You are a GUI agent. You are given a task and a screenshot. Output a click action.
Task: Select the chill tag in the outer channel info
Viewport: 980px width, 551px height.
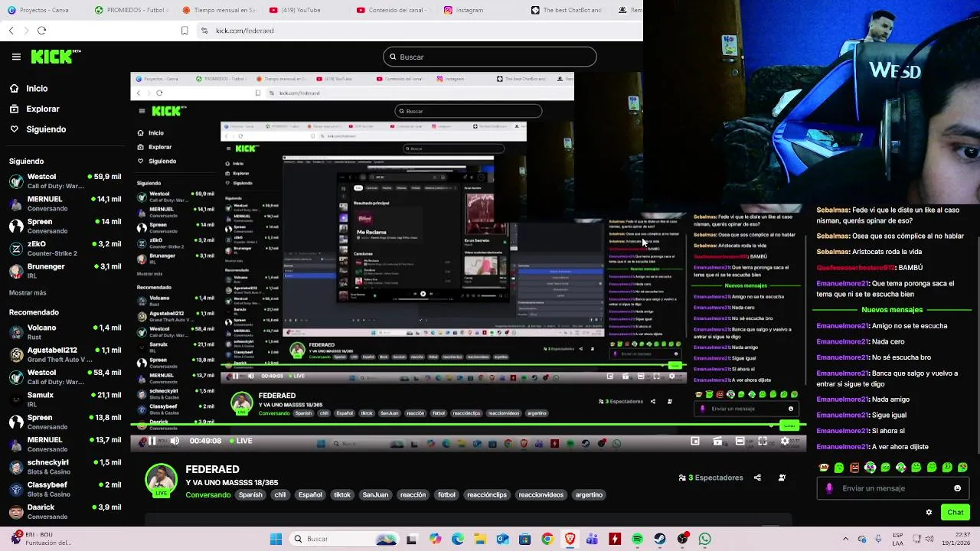pos(280,494)
